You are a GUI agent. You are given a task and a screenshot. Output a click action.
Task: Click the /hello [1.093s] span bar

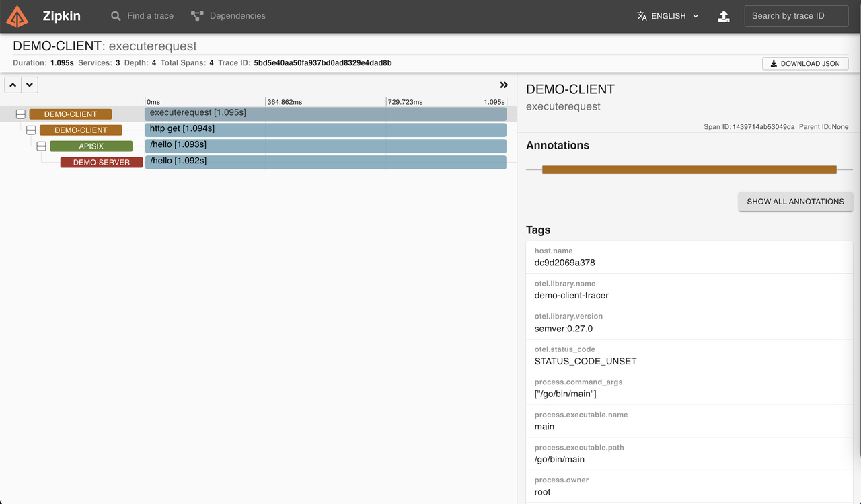pyautogui.click(x=326, y=146)
